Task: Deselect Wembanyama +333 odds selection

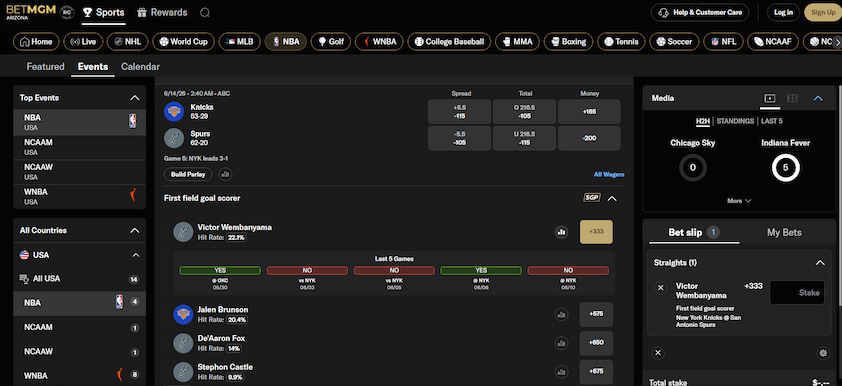Action: coord(596,232)
